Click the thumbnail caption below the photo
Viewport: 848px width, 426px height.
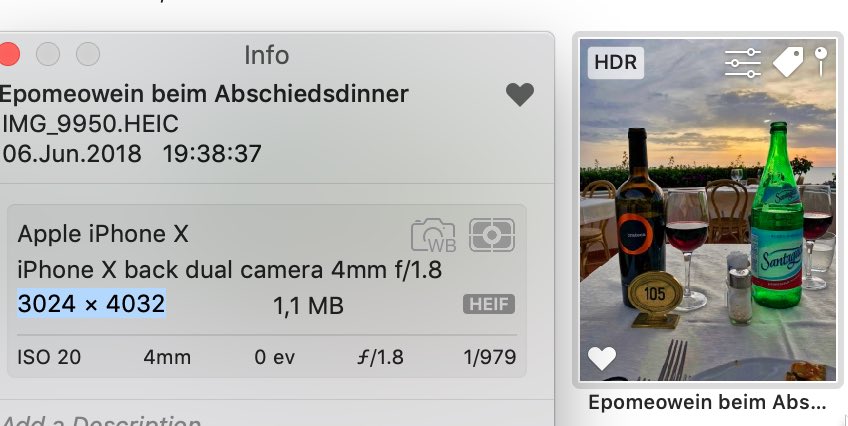(x=708, y=402)
